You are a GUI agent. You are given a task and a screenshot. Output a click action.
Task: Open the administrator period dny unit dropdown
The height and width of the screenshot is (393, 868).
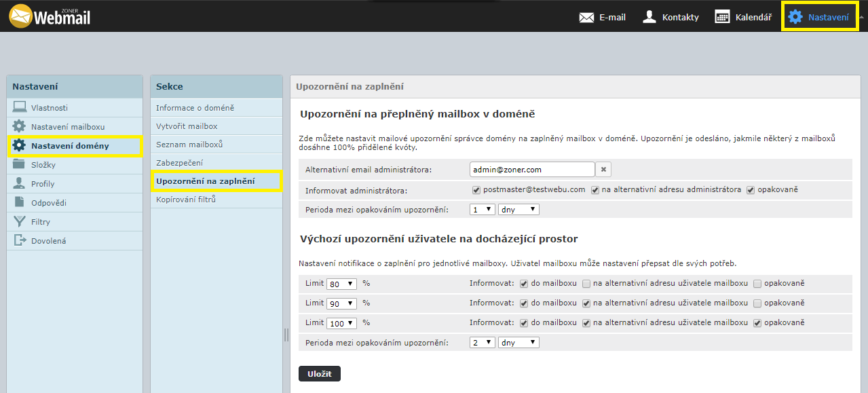518,210
